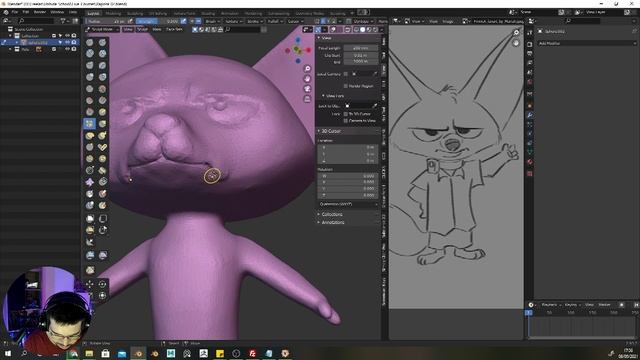Open the Modifiers wrench tab in Properties
Screen dimensions: 640x360
pyautogui.click(x=530, y=115)
